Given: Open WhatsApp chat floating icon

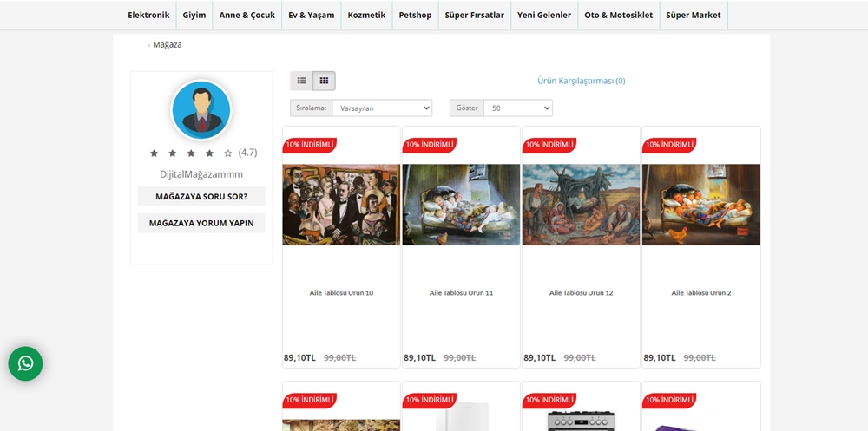Looking at the screenshot, I should pos(25,363).
